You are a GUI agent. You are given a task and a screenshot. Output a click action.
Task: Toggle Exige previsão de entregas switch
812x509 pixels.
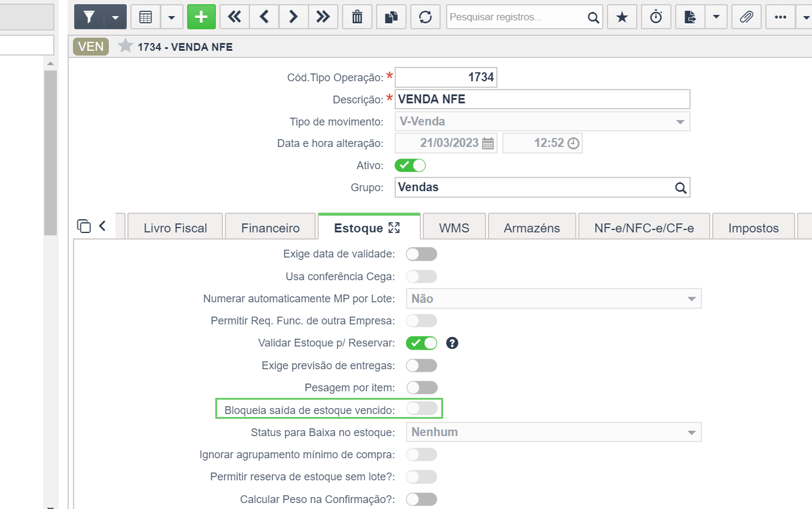pyautogui.click(x=422, y=365)
